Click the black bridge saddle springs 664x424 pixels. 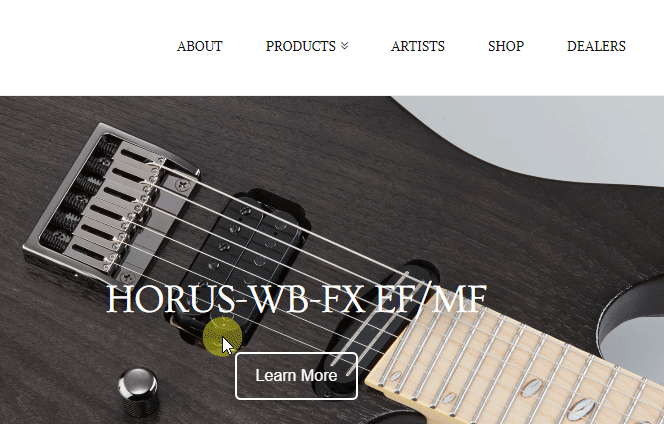(x=76, y=197)
